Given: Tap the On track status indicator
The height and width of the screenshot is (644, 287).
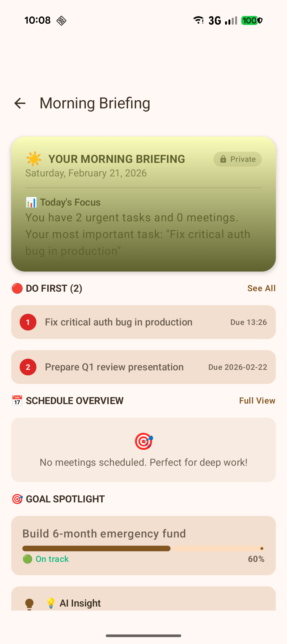Looking at the screenshot, I should (46, 559).
